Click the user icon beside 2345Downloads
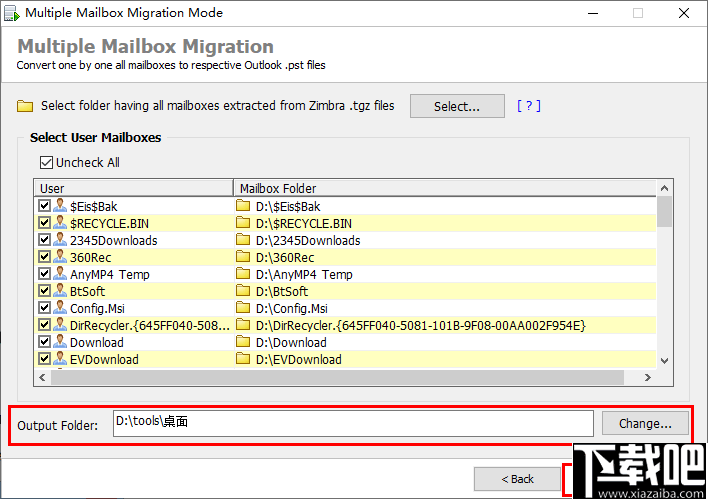Image resolution: width=708 pixels, height=499 pixels. point(60,239)
